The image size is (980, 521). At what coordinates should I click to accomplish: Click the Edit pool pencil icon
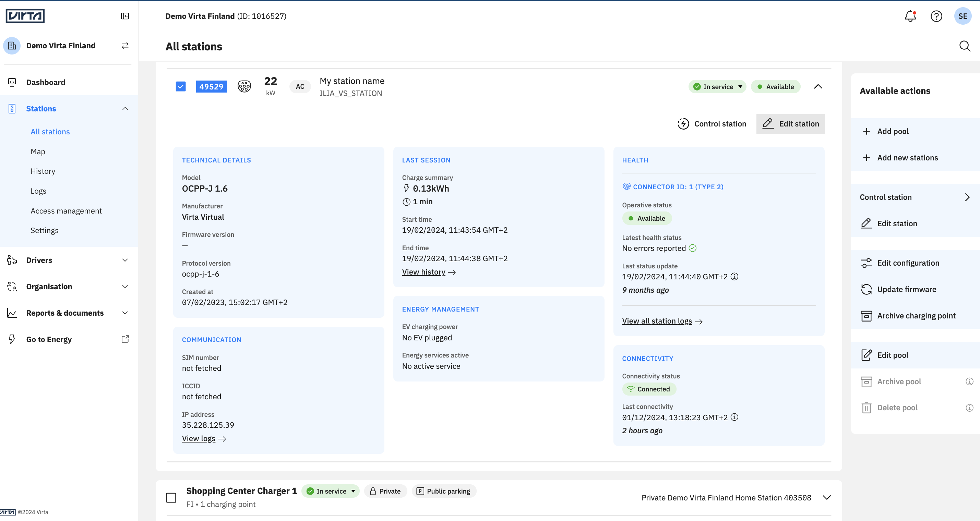click(x=866, y=355)
